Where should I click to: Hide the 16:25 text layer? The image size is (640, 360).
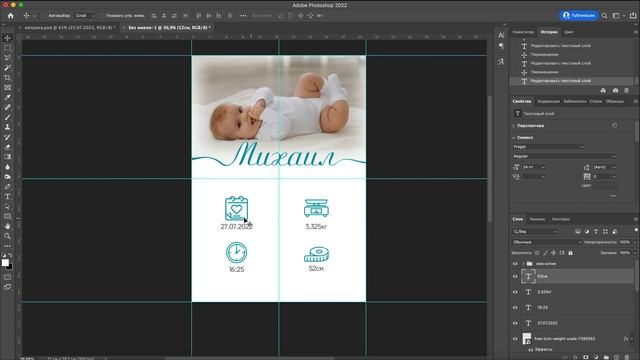tap(515, 307)
